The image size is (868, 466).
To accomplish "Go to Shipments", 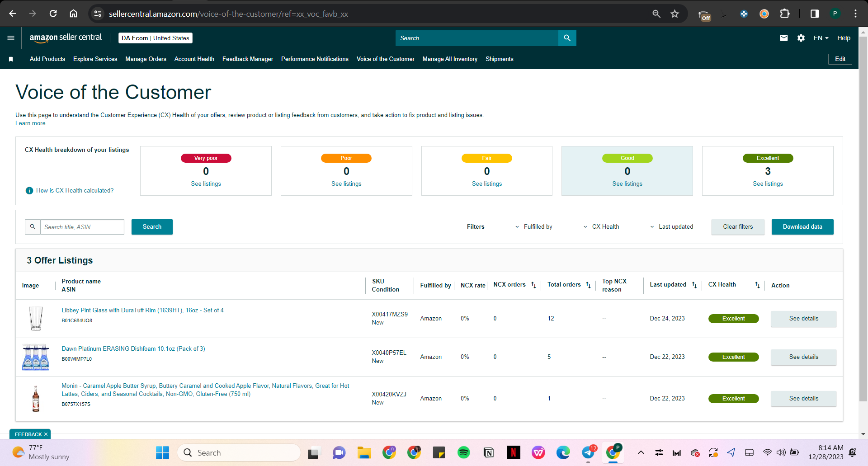I will pyautogui.click(x=500, y=59).
